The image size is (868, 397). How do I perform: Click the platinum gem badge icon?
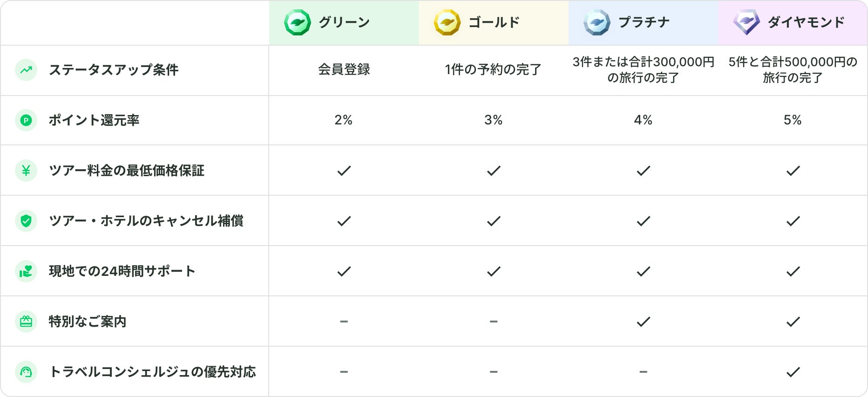pos(597,22)
